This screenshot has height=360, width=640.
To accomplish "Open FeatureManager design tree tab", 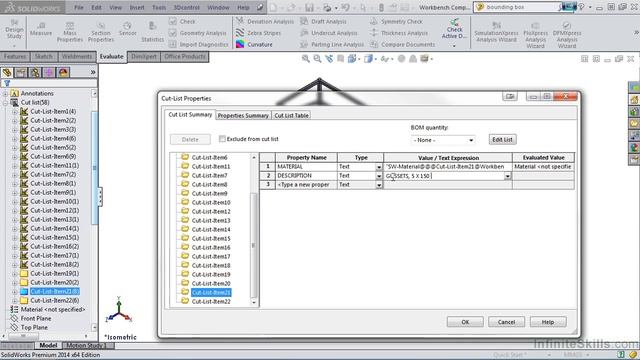I will (x=7, y=73).
